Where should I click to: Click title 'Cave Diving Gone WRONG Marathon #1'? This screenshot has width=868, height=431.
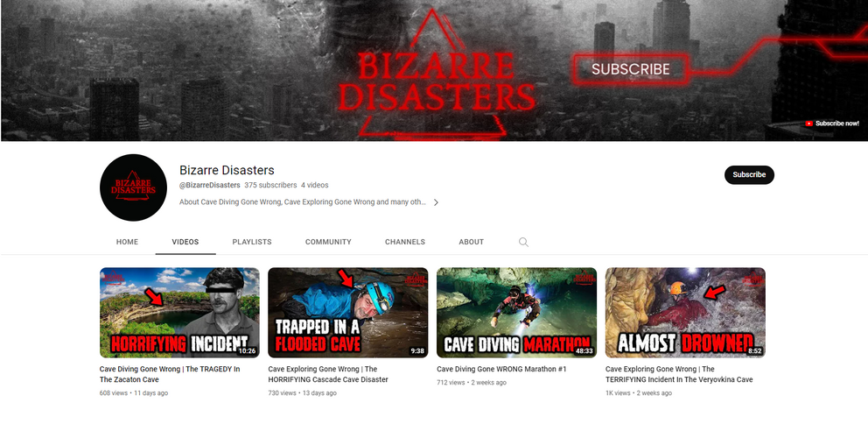501,369
